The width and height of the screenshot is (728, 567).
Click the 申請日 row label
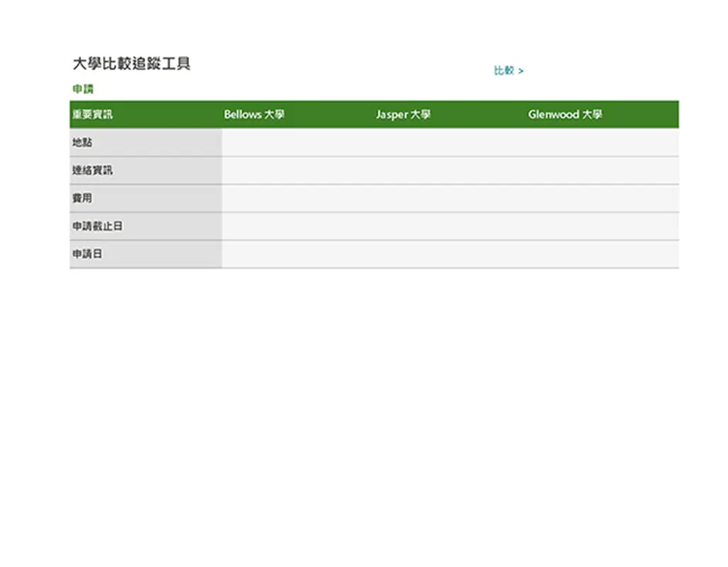pos(87,254)
